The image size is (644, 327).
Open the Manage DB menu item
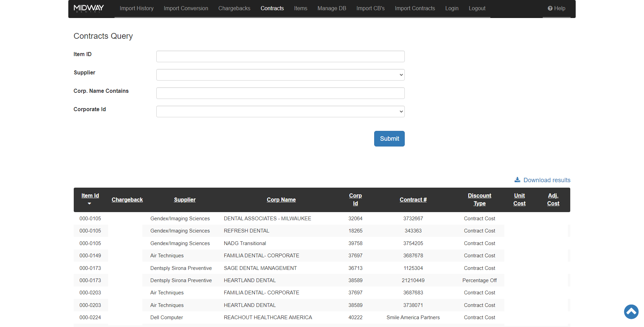pos(332,8)
